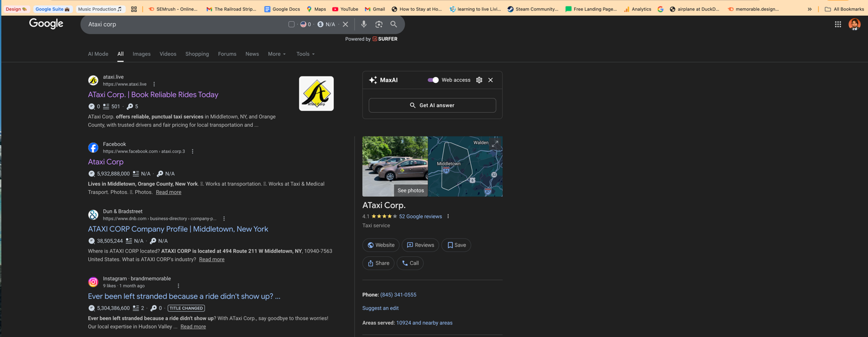Open Gmail bookmark

[x=374, y=9]
